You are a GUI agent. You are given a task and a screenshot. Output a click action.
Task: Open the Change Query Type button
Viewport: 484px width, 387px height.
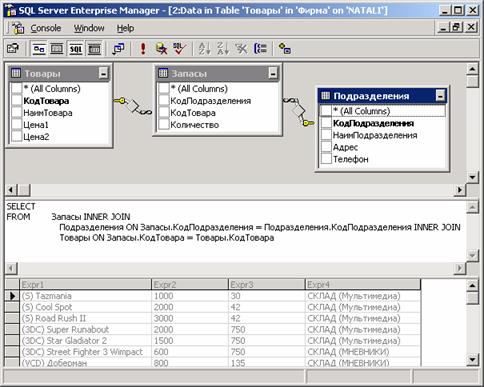118,49
